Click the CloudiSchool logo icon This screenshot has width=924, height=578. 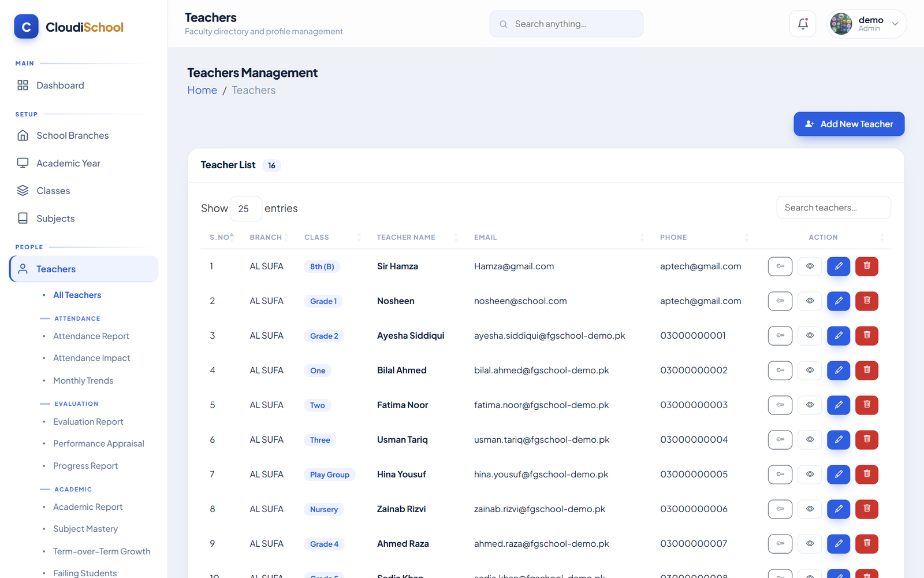coord(26,27)
